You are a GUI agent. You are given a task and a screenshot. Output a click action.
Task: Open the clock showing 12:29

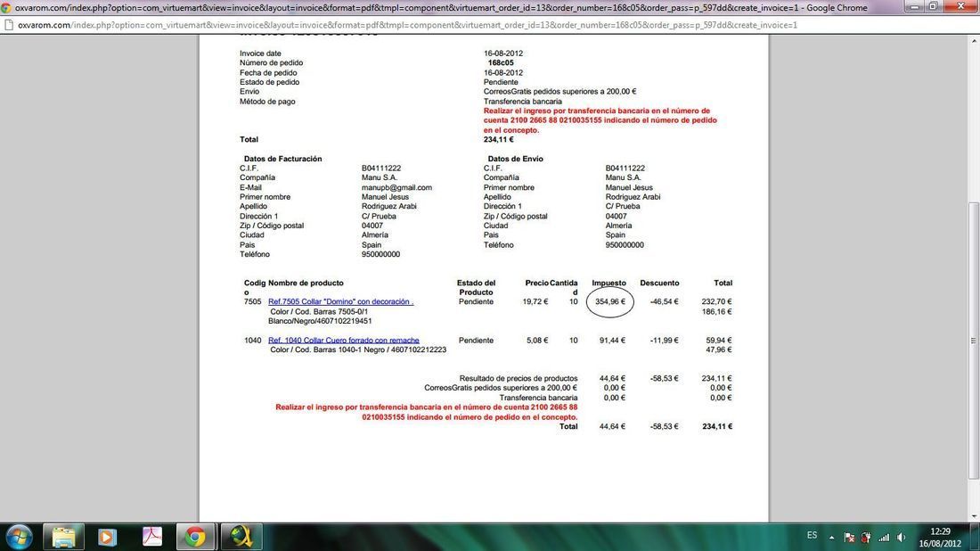click(x=940, y=538)
